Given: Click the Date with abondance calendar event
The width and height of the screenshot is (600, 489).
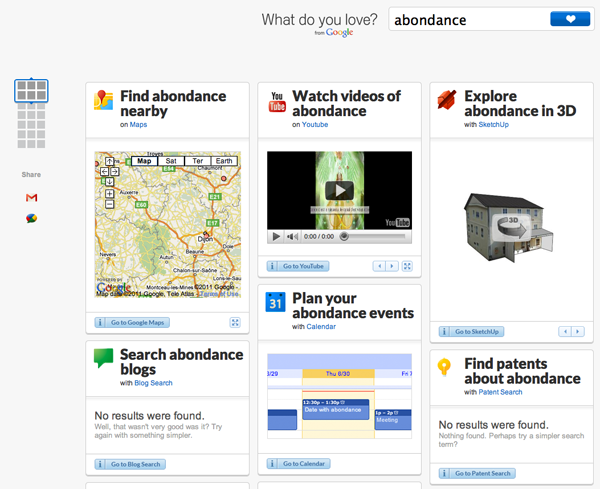Looking at the screenshot, I should tap(336, 409).
